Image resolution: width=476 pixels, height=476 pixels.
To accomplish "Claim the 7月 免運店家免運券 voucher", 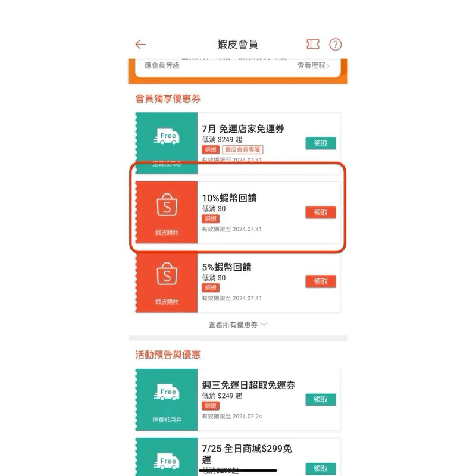I will click(321, 143).
